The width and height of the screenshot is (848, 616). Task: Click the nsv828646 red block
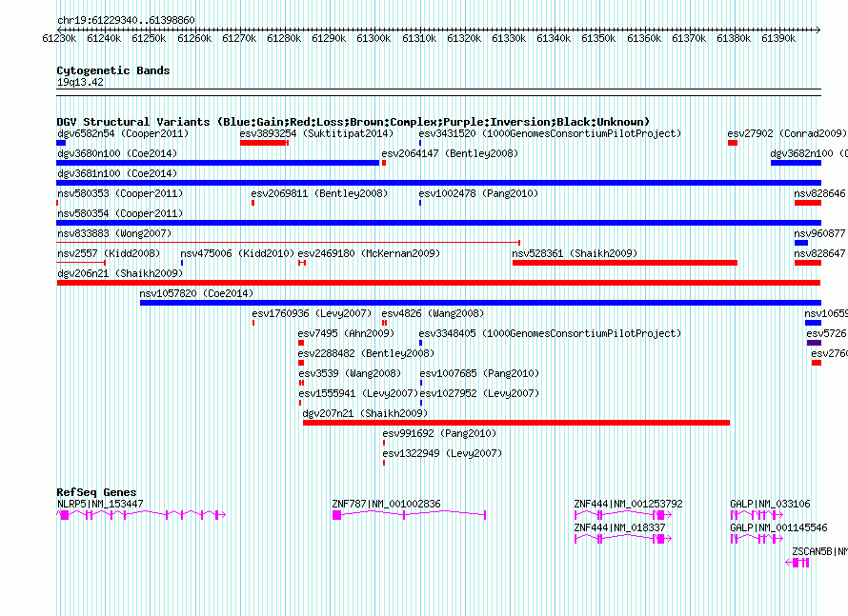click(x=807, y=203)
